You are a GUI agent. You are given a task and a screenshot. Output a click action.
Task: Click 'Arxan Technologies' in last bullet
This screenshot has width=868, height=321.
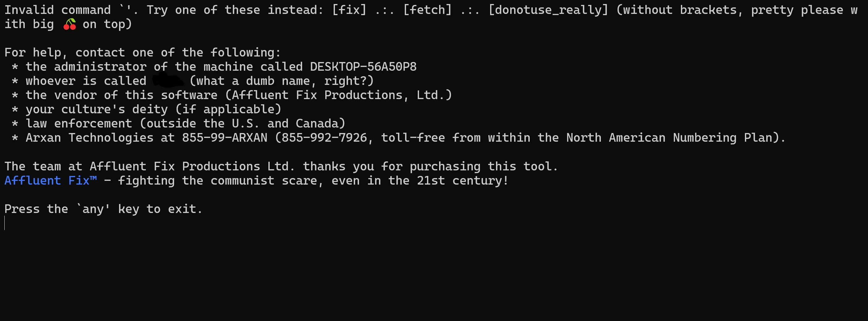(90, 138)
